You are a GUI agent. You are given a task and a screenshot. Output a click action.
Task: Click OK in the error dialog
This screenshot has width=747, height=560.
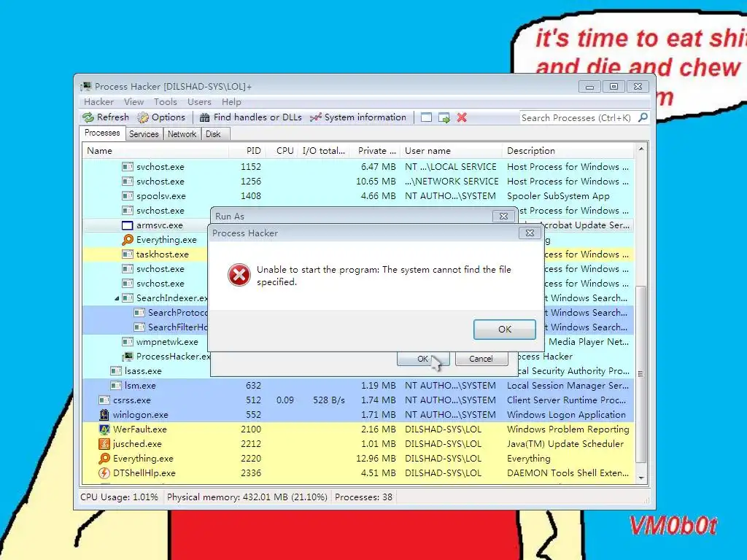tap(505, 329)
